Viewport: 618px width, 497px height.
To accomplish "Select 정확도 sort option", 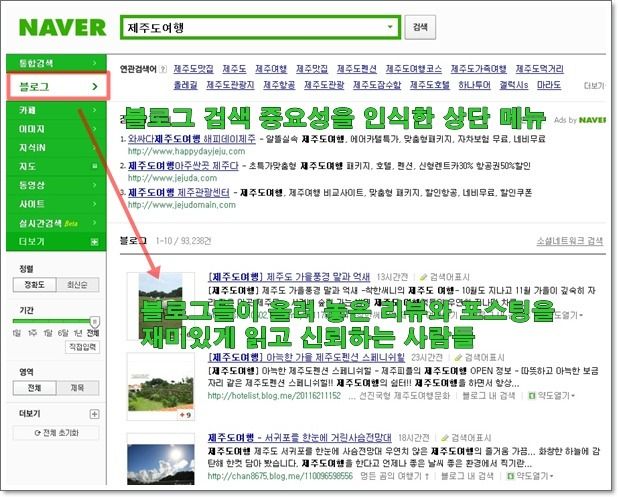I will [x=35, y=285].
